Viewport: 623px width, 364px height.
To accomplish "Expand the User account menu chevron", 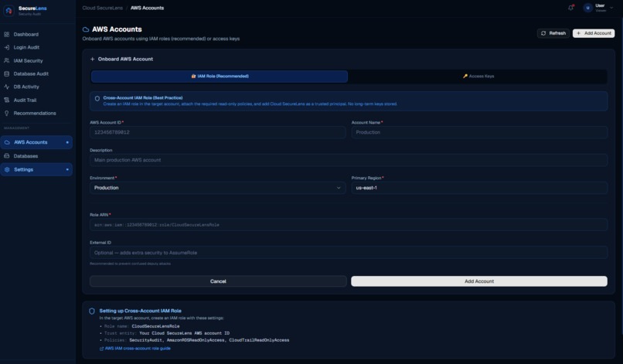I will (611, 8).
